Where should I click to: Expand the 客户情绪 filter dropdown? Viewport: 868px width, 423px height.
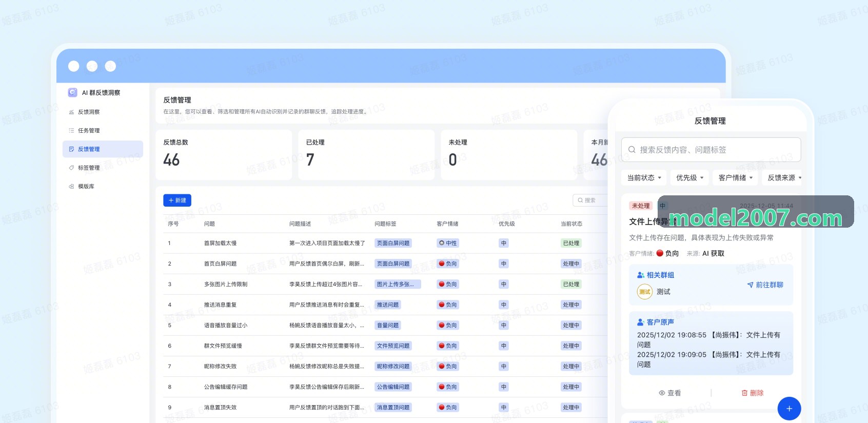pyautogui.click(x=735, y=178)
